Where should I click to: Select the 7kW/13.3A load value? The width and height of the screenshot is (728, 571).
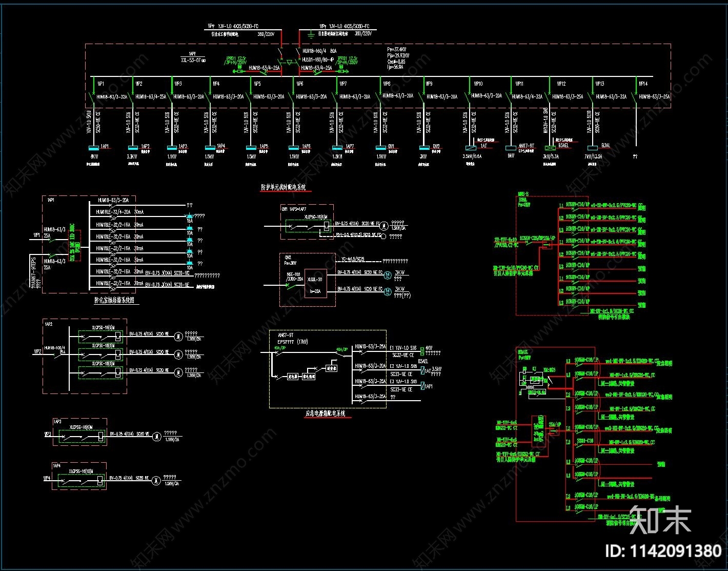pos(593,156)
